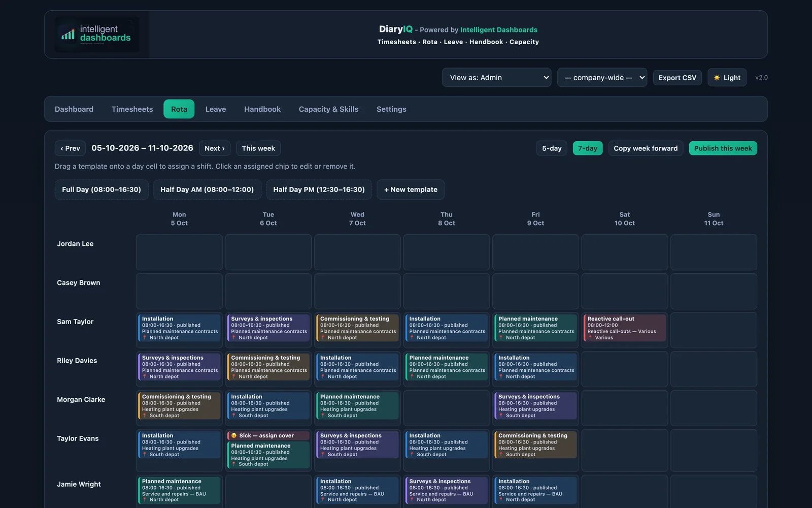Open the Dashboard tab
The image size is (812, 508).
coord(74,109)
